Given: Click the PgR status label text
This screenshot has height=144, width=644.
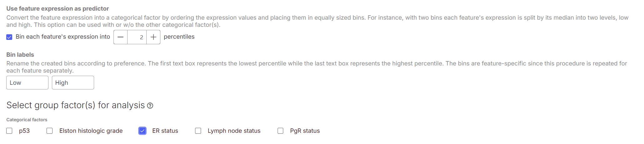Looking at the screenshot, I should click(305, 131).
